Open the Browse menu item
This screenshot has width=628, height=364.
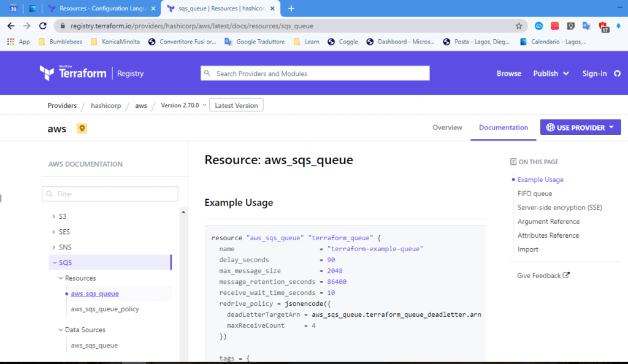point(509,74)
